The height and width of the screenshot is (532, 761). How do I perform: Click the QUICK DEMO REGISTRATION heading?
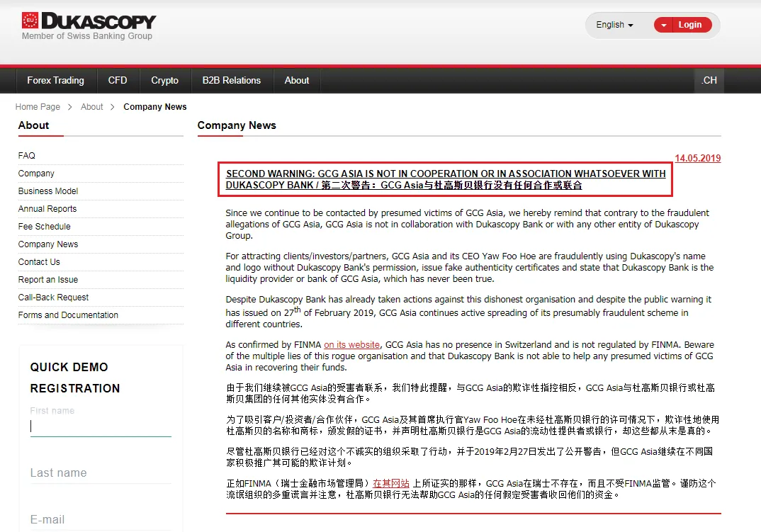(x=75, y=378)
